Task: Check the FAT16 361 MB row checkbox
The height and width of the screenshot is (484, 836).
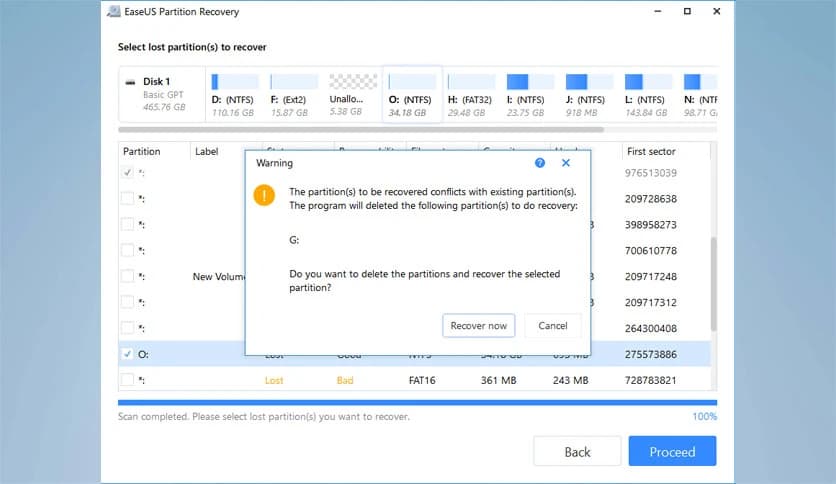Action: (127, 380)
